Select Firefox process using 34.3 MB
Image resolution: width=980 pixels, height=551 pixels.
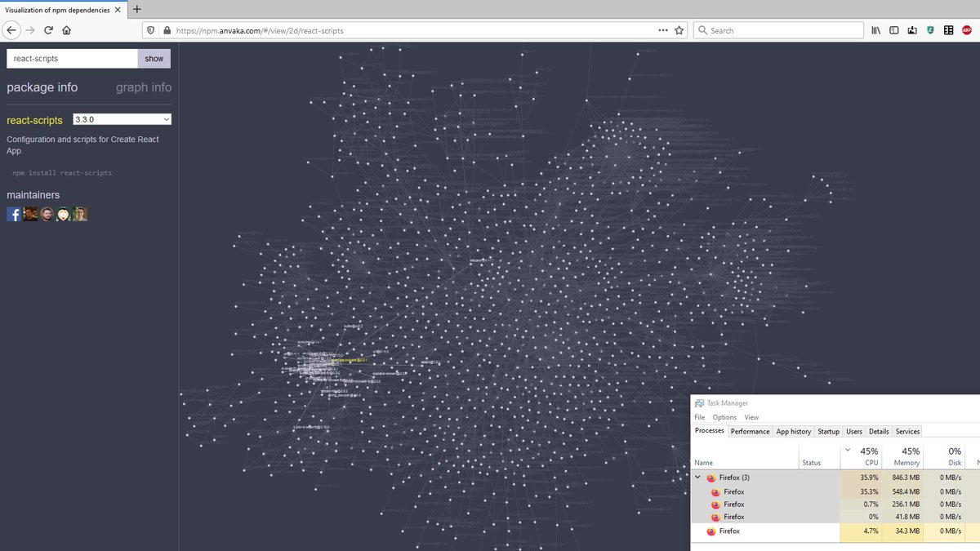(x=835, y=531)
